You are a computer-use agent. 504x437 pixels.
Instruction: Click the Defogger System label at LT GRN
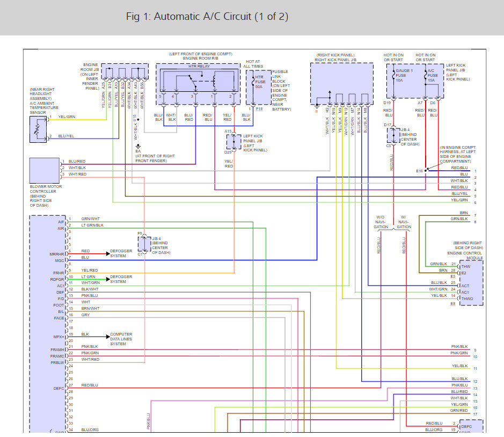tap(121, 279)
